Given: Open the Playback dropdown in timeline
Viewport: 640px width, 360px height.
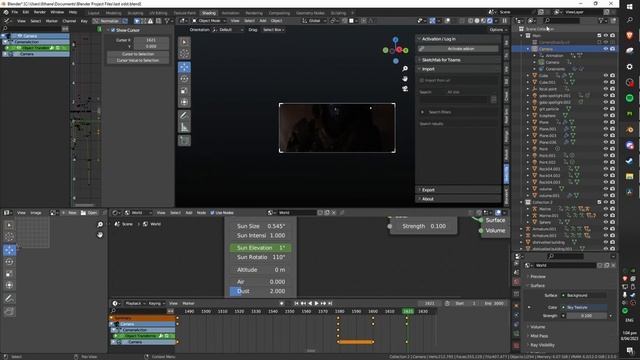Looking at the screenshot, I should [x=135, y=303].
